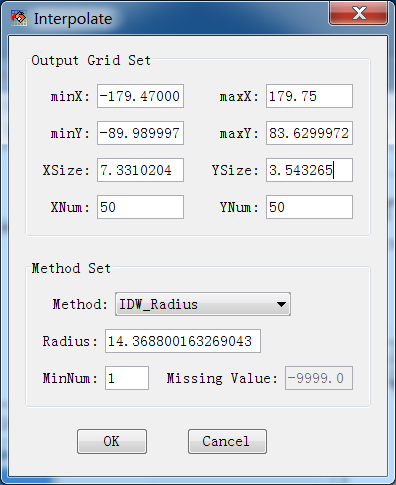Viewport: 396px width, 485px height.
Task: Click the 'XNum:' label
Action: click(x=70, y=207)
